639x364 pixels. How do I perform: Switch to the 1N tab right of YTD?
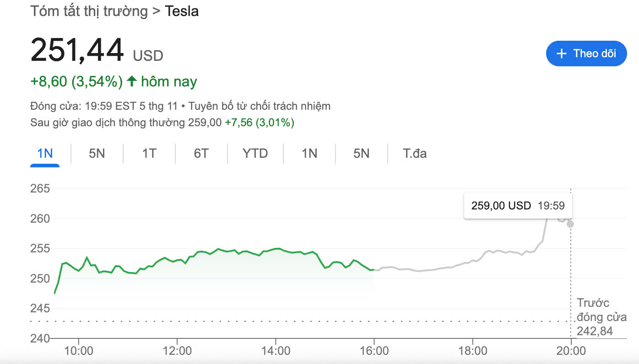click(309, 153)
